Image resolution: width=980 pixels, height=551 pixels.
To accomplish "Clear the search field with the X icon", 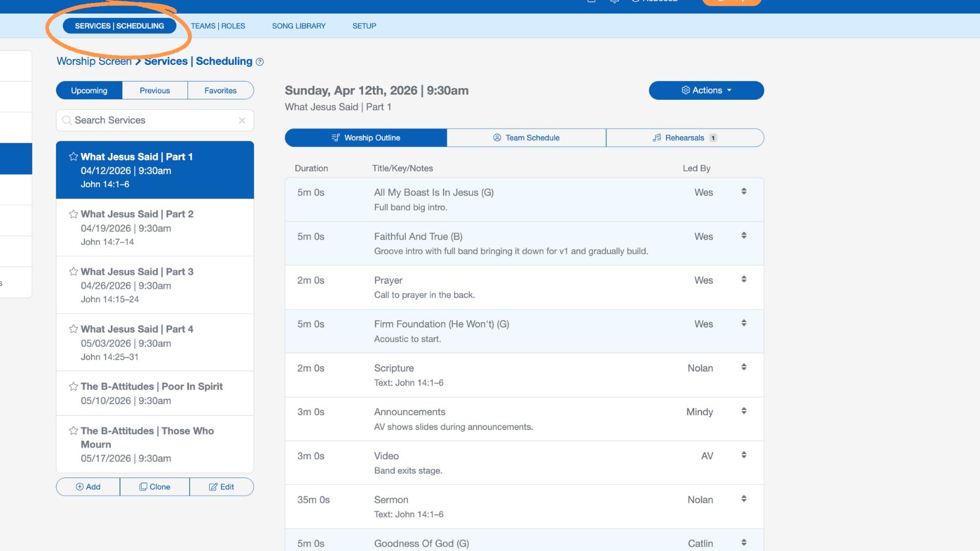I will pos(243,120).
